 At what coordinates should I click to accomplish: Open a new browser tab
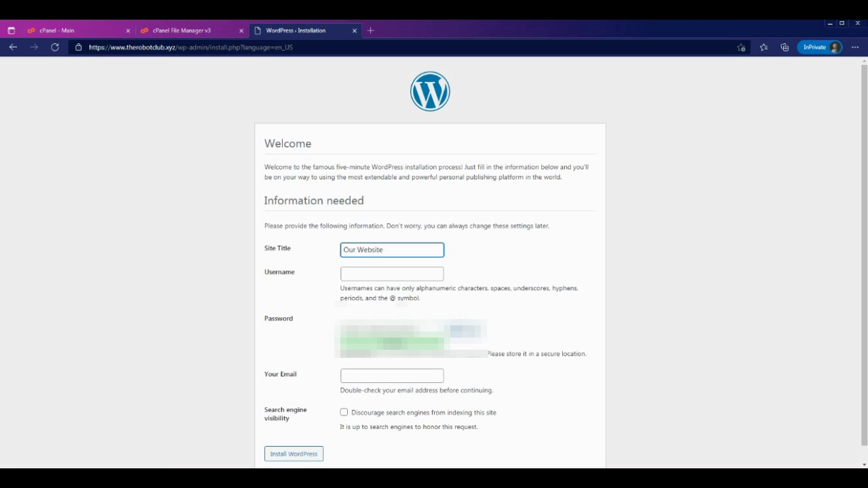pos(370,30)
